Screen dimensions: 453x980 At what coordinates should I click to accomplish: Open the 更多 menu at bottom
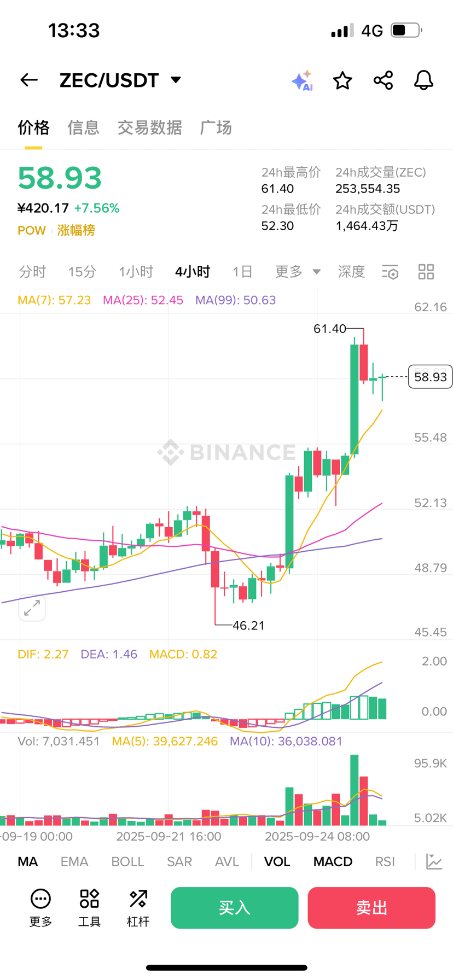tap(40, 908)
